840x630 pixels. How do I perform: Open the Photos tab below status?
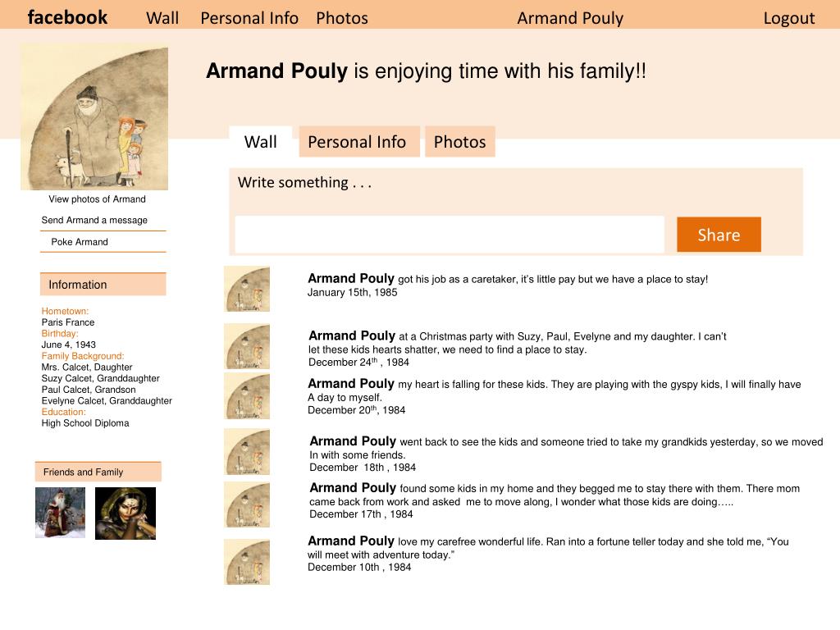[459, 142]
